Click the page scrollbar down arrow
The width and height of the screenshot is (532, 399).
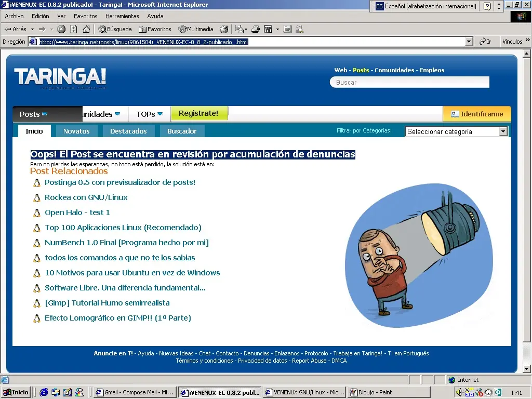click(527, 369)
